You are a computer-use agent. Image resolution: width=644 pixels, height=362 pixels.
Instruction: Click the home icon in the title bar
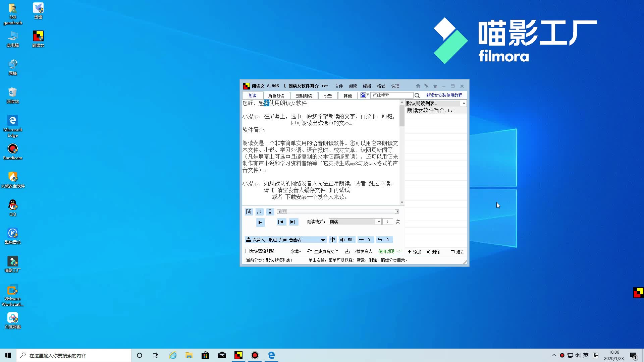click(418, 86)
